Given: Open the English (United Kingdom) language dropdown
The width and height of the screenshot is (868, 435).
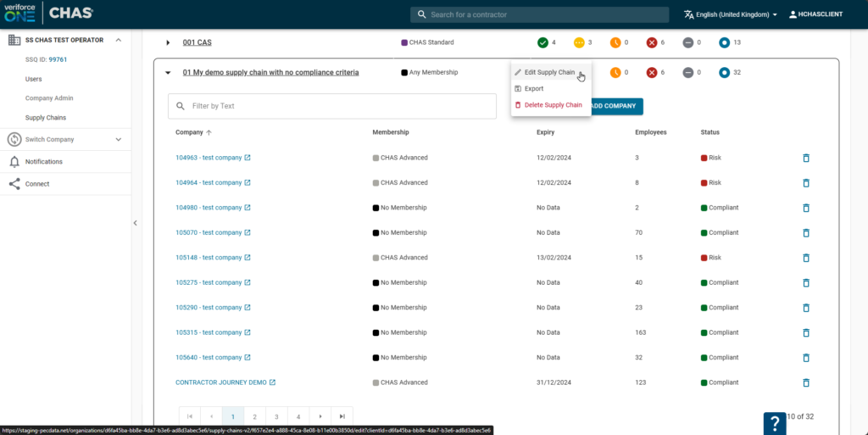Looking at the screenshot, I should click(731, 14).
